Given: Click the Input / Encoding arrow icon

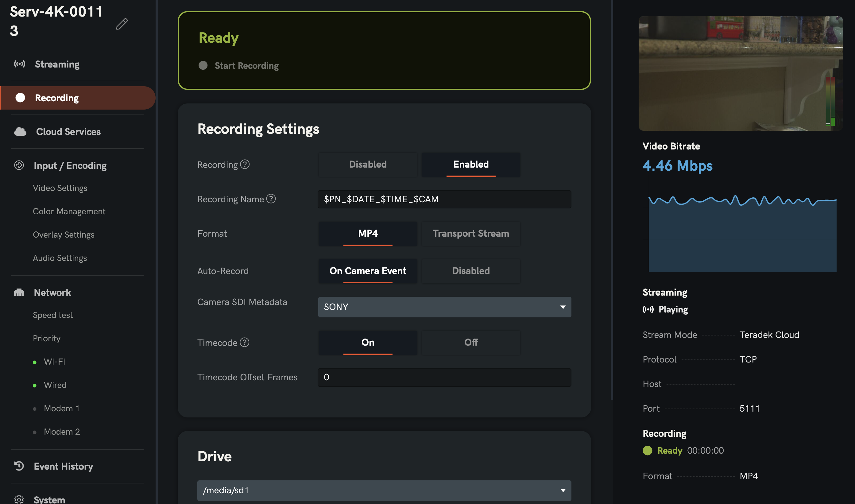Looking at the screenshot, I should (19, 165).
